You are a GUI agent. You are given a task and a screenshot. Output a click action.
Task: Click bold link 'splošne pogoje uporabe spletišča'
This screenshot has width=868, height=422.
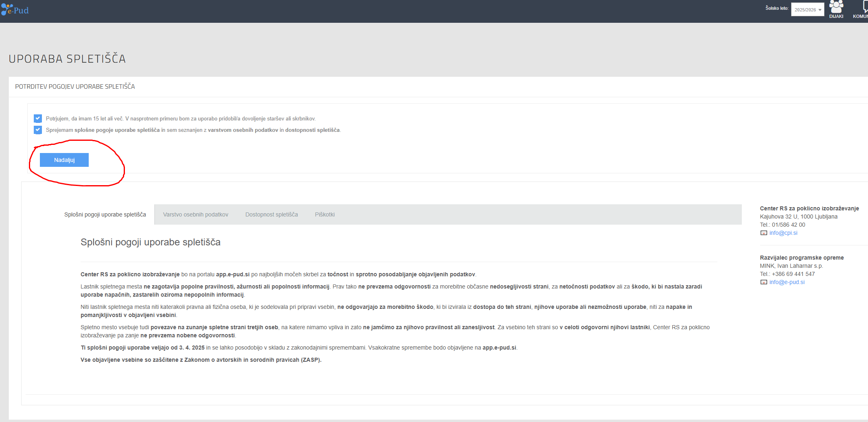click(x=117, y=130)
